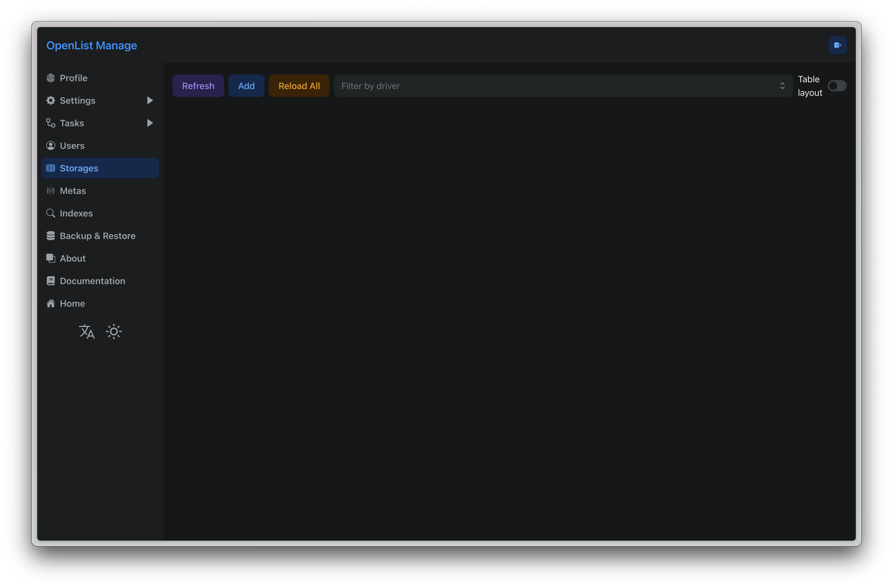Image resolution: width=893 pixels, height=588 pixels.
Task: Open Backup & Restore
Action: pyautogui.click(x=100, y=236)
